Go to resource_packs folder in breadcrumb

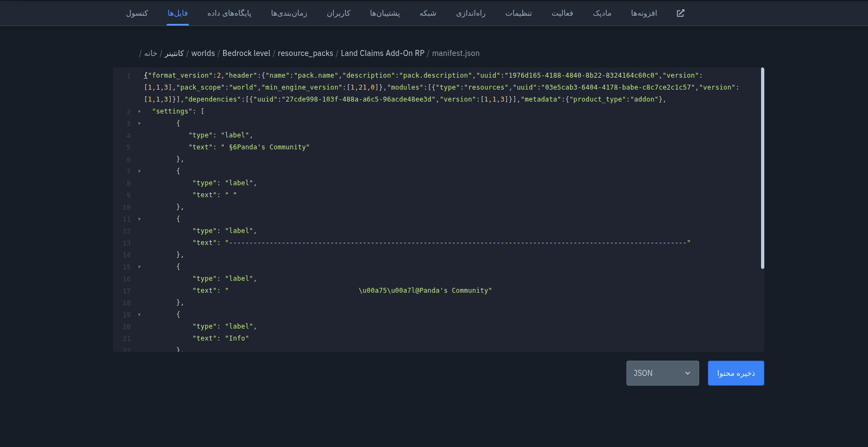pyautogui.click(x=306, y=53)
